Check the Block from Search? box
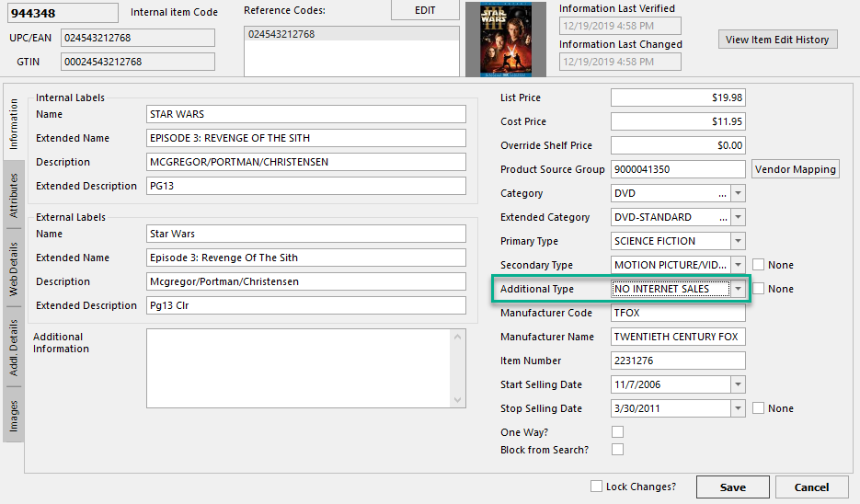Image resolution: width=860 pixels, height=504 pixels. [x=617, y=450]
